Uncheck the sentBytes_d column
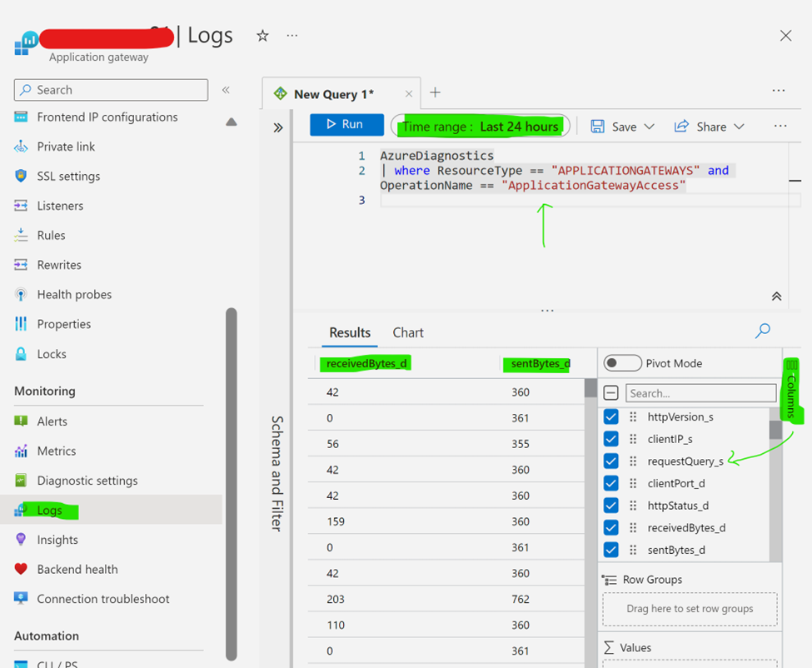The image size is (812, 668). pos(611,550)
